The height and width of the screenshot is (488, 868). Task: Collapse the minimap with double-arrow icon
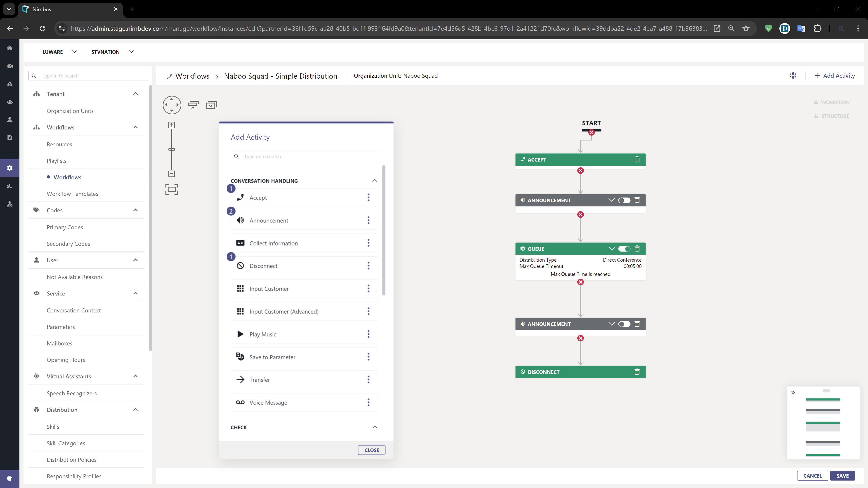(793, 392)
